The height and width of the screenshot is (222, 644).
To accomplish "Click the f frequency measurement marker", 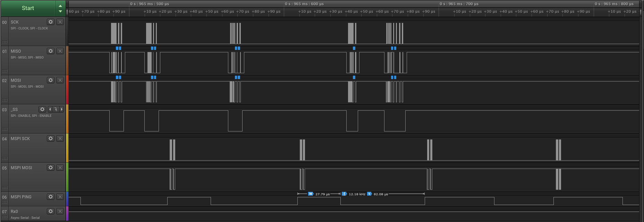I will [344, 194].
